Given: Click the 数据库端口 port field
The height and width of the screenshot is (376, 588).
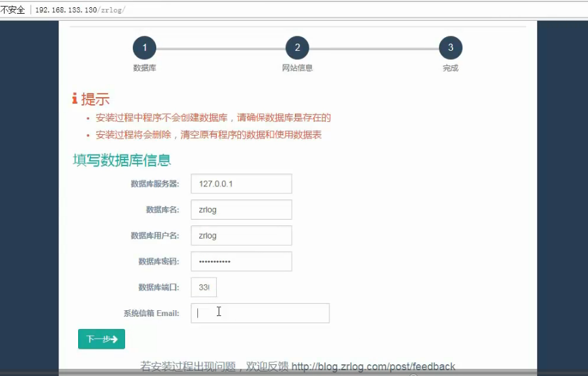Looking at the screenshot, I should [204, 287].
